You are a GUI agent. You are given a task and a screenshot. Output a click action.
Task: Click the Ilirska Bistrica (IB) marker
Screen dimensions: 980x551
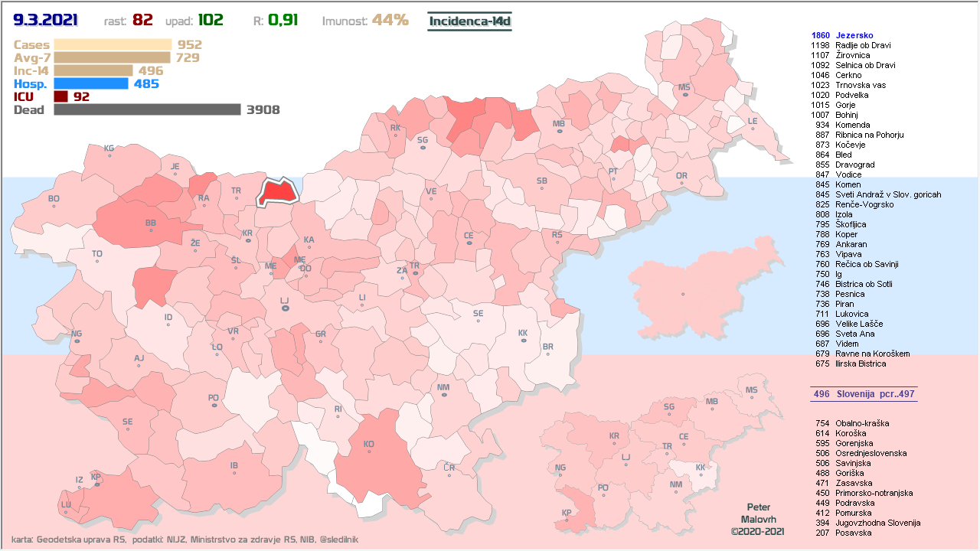(234, 472)
